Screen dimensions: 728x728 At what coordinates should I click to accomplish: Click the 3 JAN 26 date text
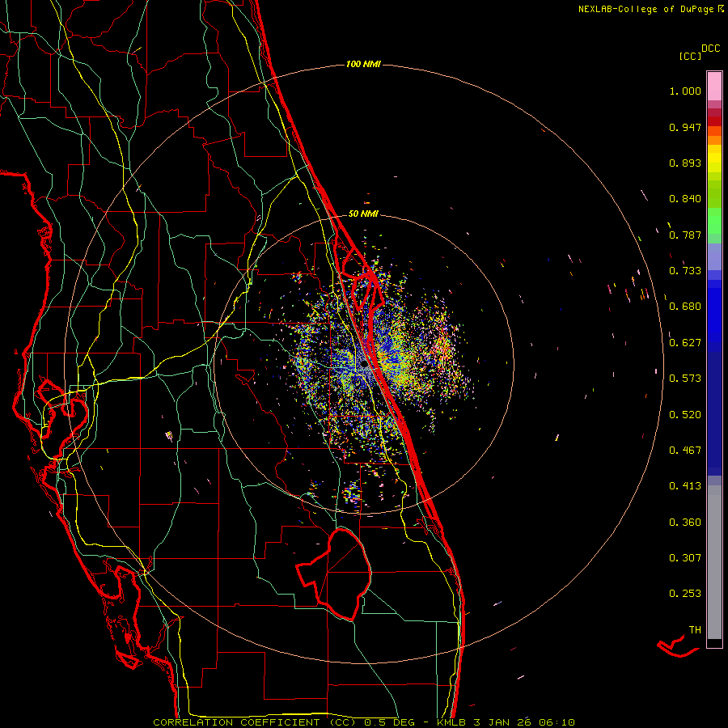(x=502, y=722)
